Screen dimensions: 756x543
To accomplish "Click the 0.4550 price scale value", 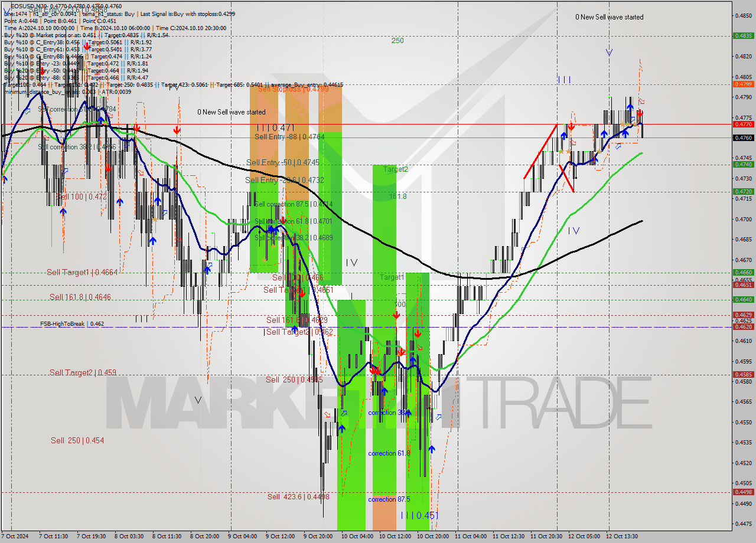I will point(743,423).
